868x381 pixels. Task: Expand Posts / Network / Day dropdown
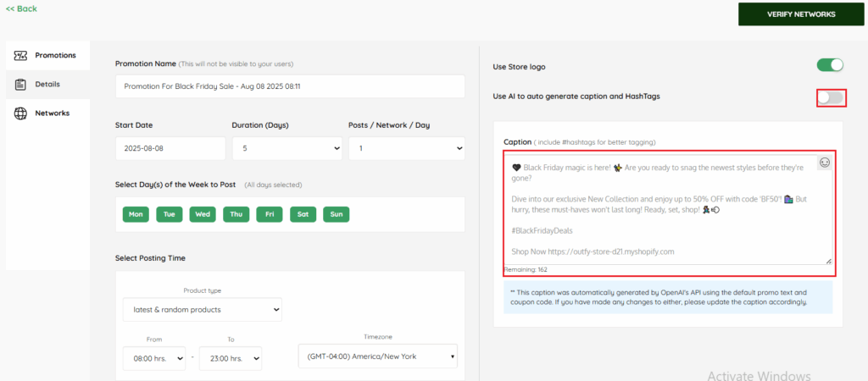(x=406, y=149)
